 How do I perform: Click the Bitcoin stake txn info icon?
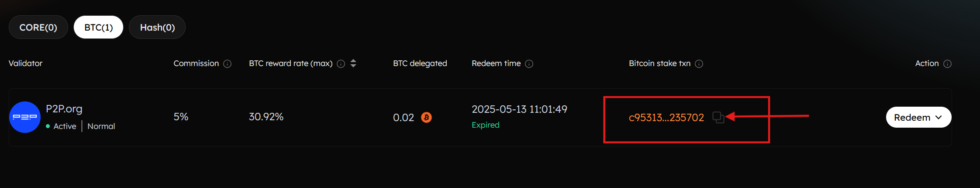(699, 64)
